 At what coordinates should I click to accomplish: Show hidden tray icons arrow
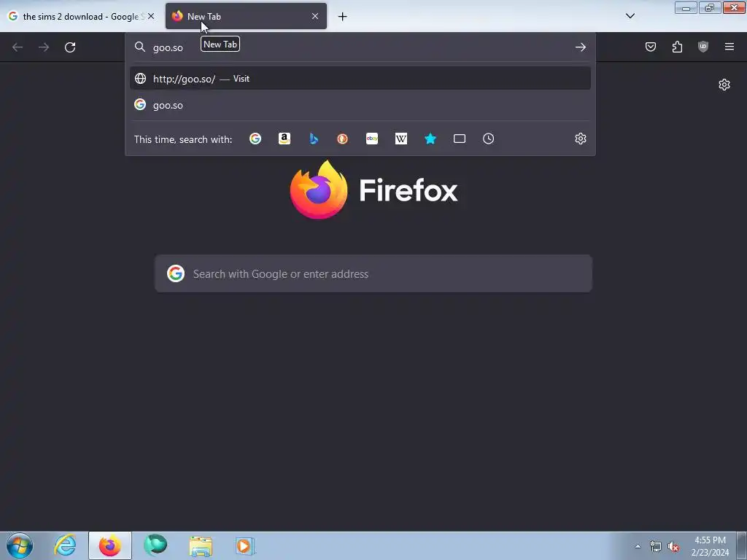coord(638,546)
